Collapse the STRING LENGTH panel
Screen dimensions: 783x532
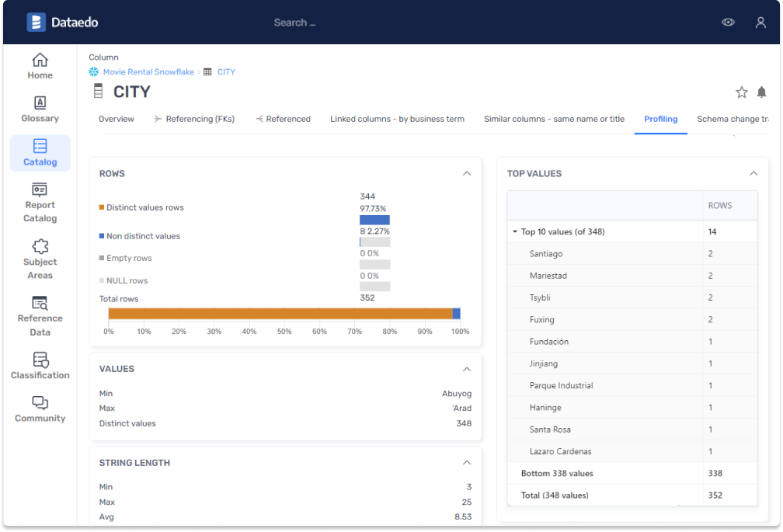pos(467,462)
